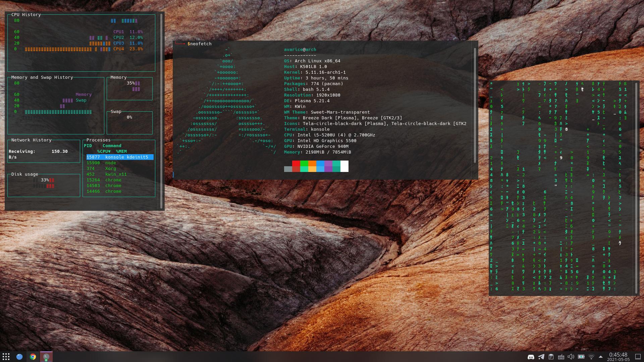Click the avarice@arch user host title
This screenshot has width=644, height=362.
[x=300, y=50]
